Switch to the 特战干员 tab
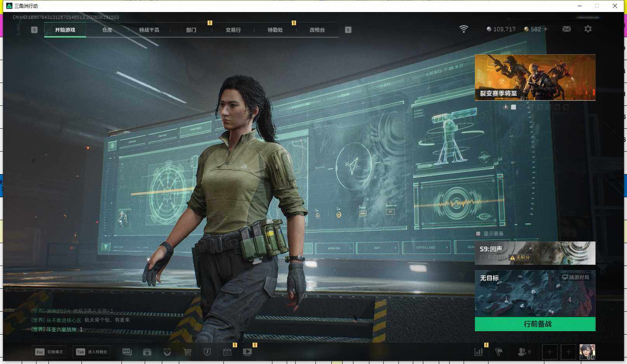 [x=149, y=30]
